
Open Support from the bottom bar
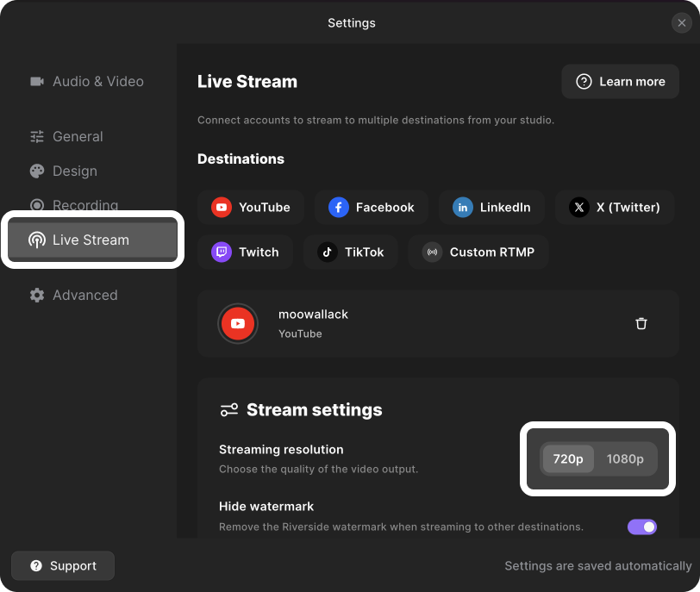pos(63,566)
